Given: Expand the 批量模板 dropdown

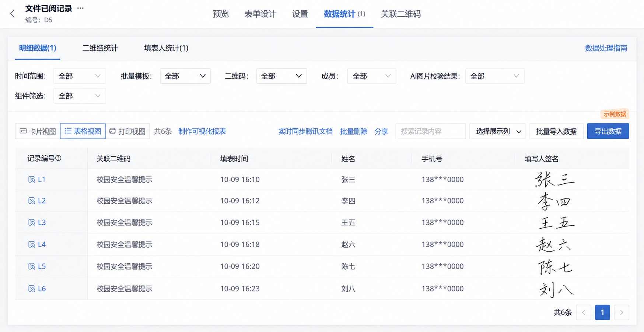Looking at the screenshot, I should (x=185, y=76).
